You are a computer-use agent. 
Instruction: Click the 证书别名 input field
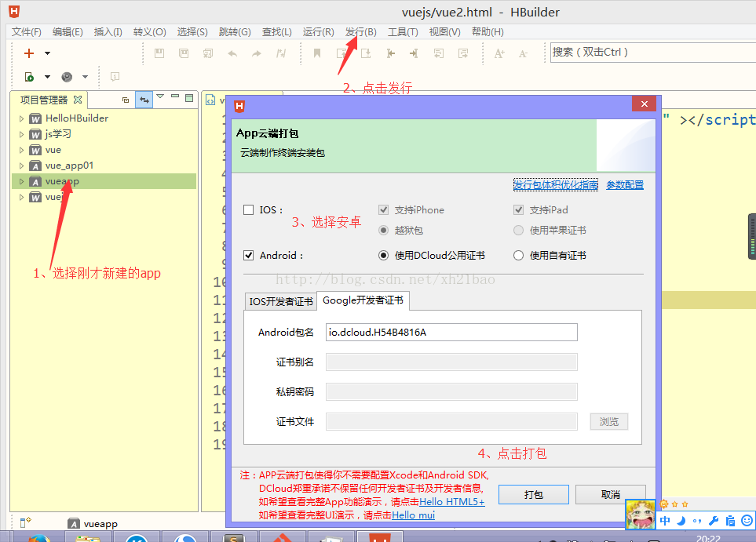coord(451,362)
